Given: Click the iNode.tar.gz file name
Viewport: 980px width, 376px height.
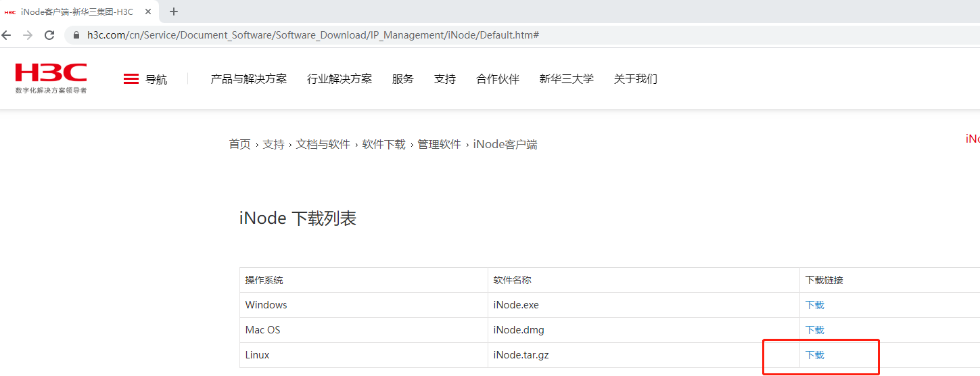Looking at the screenshot, I should (521, 355).
